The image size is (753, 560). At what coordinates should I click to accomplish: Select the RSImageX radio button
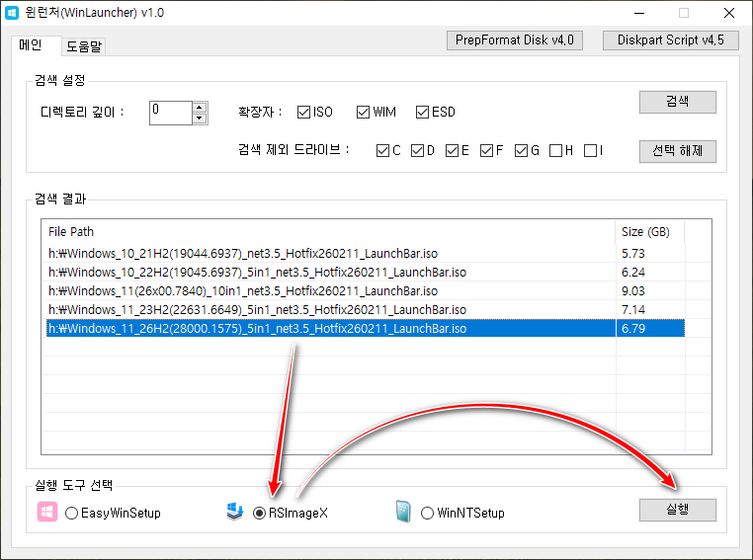pyautogui.click(x=259, y=513)
